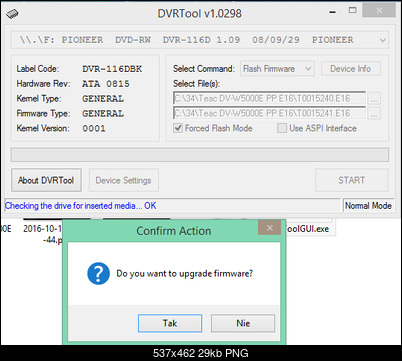Click 'Do you want to upgrade firmware?' text
This screenshot has width=402, height=361.
point(185,274)
